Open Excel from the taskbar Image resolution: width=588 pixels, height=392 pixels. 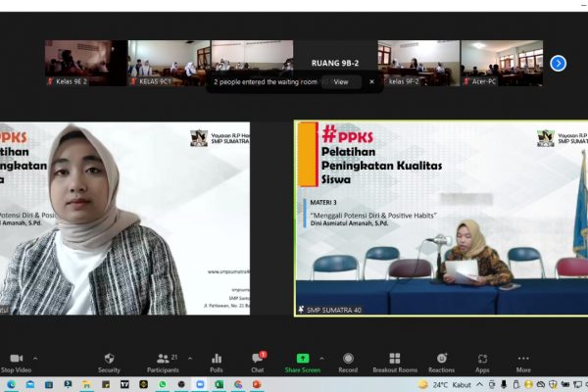click(219, 384)
